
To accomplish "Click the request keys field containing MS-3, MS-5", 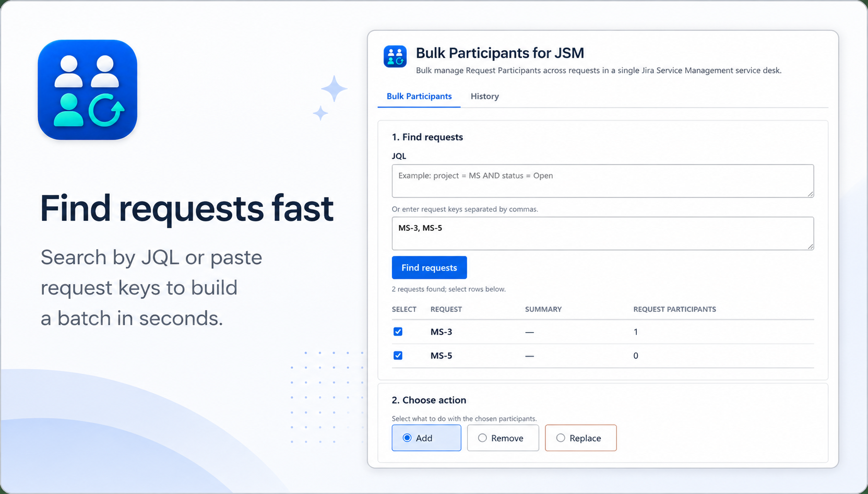I will pos(603,233).
